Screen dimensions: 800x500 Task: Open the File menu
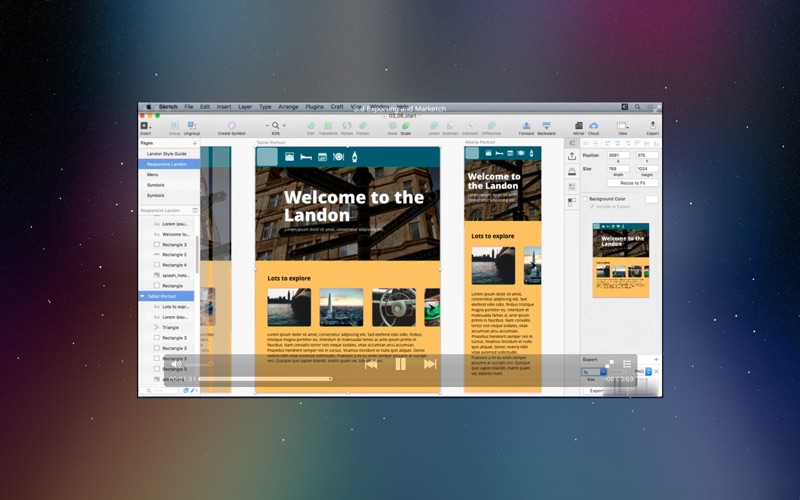(189, 107)
